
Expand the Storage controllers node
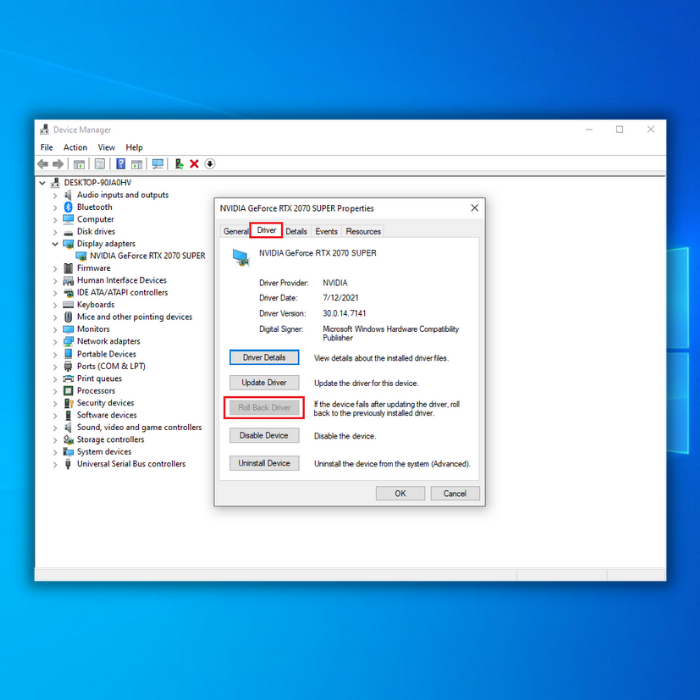point(55,440)
